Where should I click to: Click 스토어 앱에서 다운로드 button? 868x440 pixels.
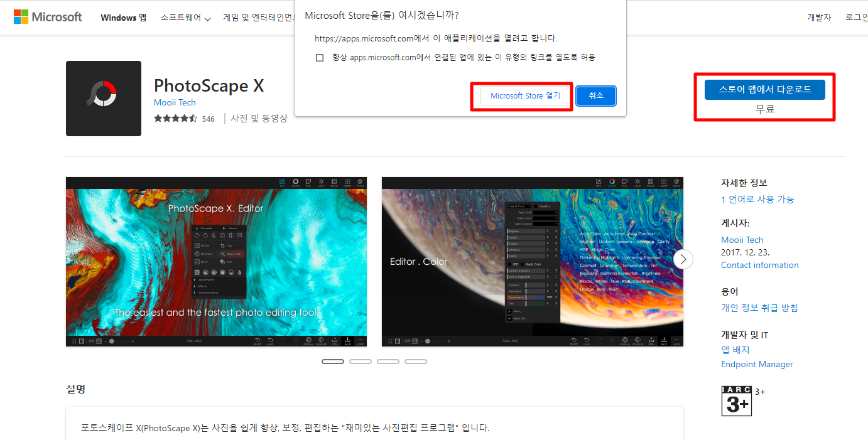(764, 90)
